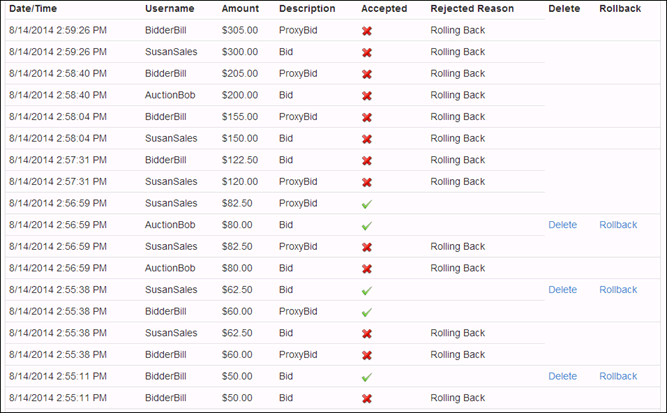This screenshot has width=667, height=413.
Task: Click the red X on the $122.50 BidderBill bid
Action: click(x=367, y=161)
